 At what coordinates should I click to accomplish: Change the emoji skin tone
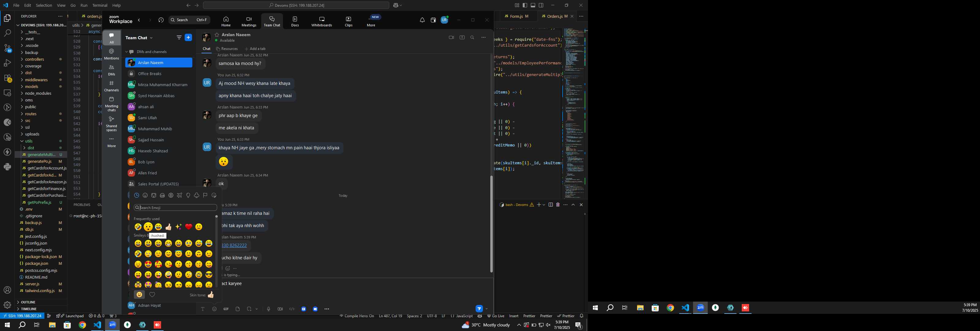(211, 295)
